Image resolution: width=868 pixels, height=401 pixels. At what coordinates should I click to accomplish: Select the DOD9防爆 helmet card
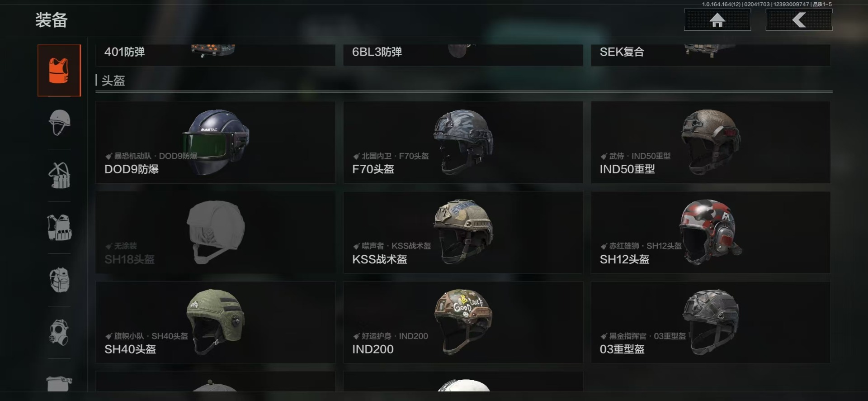click(x=215, y=142)
